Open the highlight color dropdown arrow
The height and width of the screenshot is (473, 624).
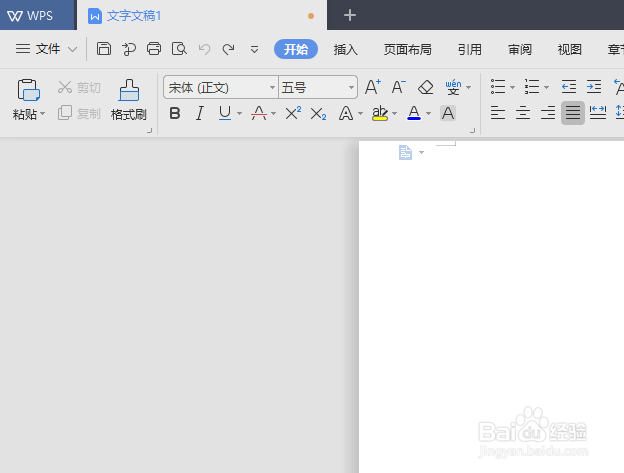pos(394,114)
